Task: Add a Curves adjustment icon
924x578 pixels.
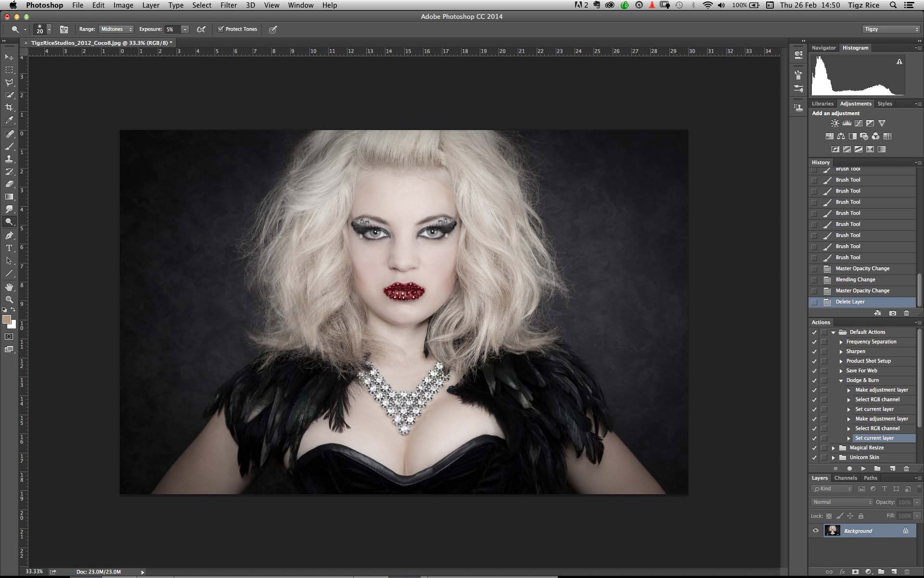Action: pyautogui.click(x=858, y=123)
